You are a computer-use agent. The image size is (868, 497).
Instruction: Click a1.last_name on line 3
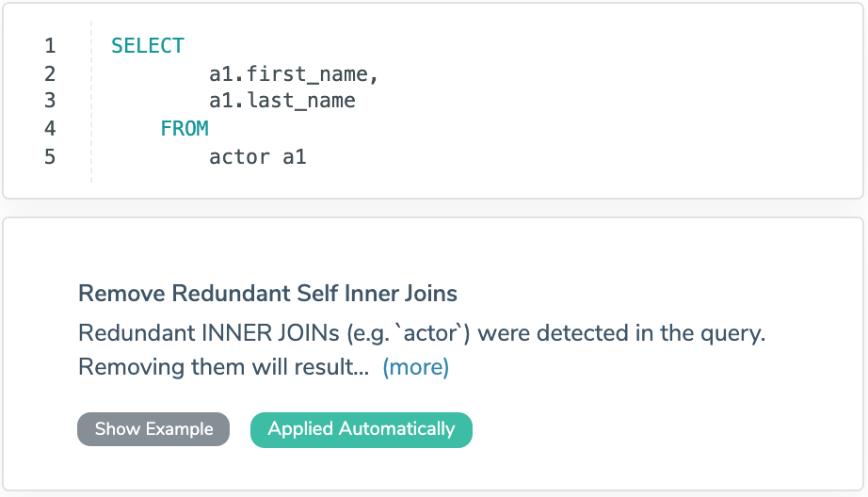click(x=282, y=101)
